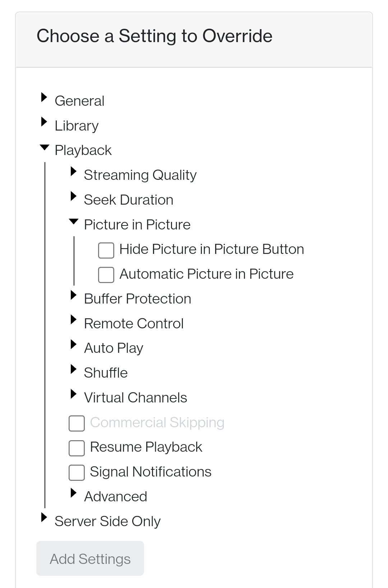Collapse the Picture in Picture group

[73, 222]
